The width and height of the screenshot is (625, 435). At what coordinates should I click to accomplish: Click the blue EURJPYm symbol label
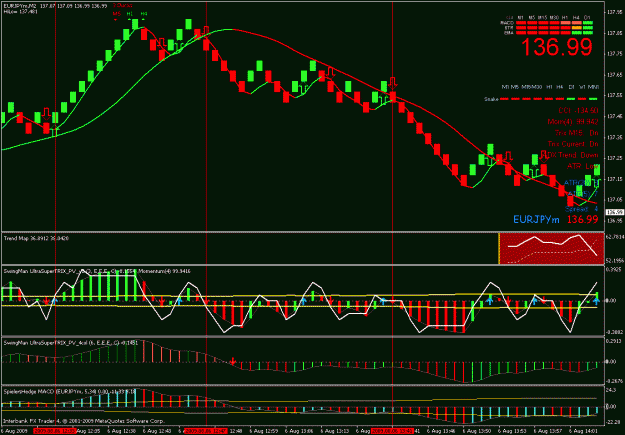coord(536,220)
